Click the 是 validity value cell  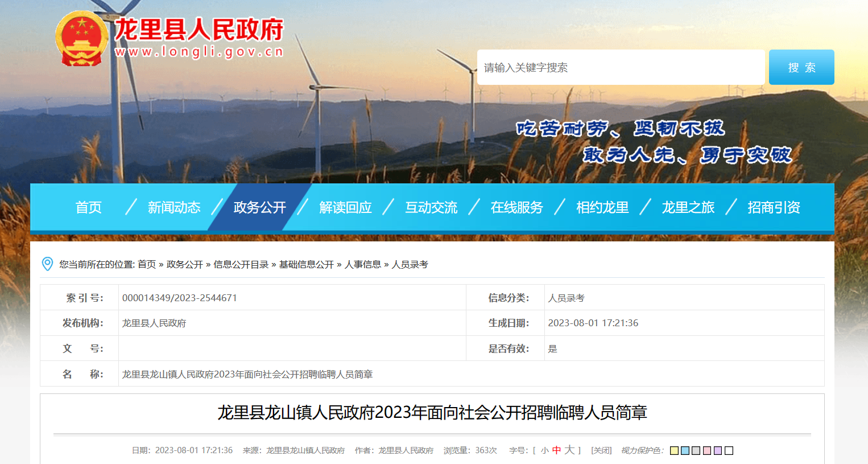pos(552,348)
